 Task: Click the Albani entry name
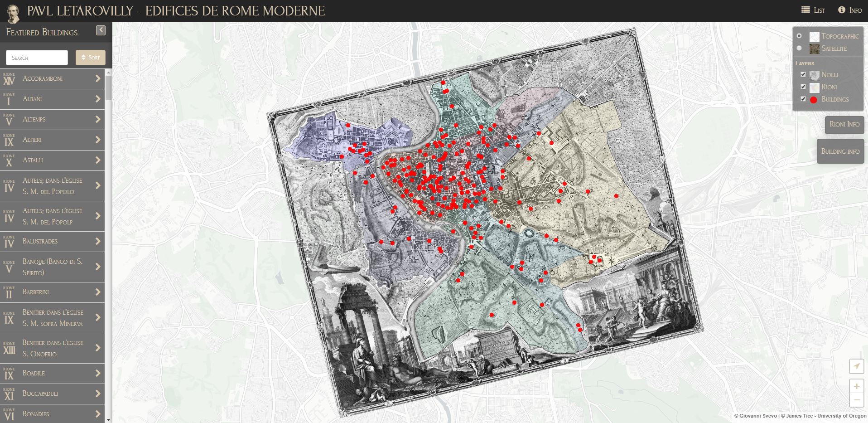click(32, 99)
